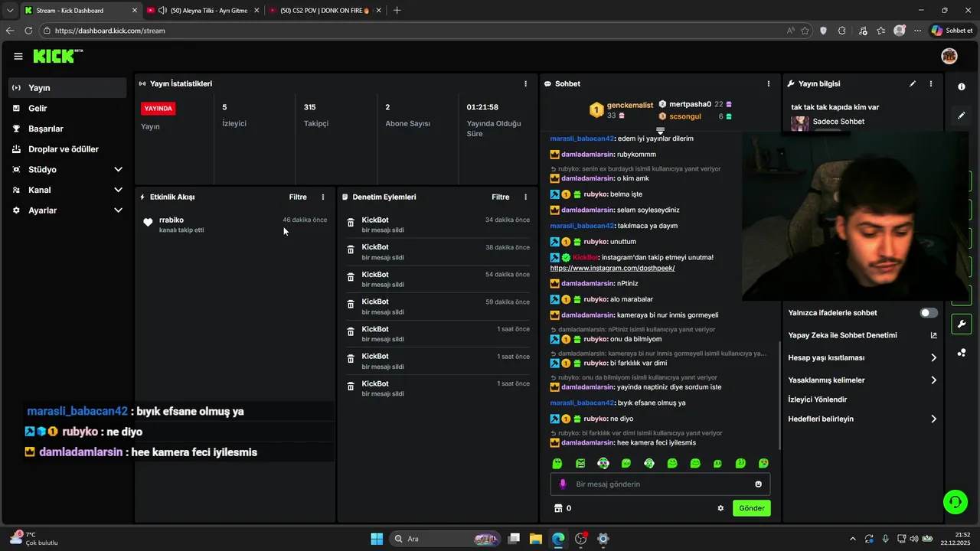Click scsongul in the chat leaderboard

(x=685, y=116)
